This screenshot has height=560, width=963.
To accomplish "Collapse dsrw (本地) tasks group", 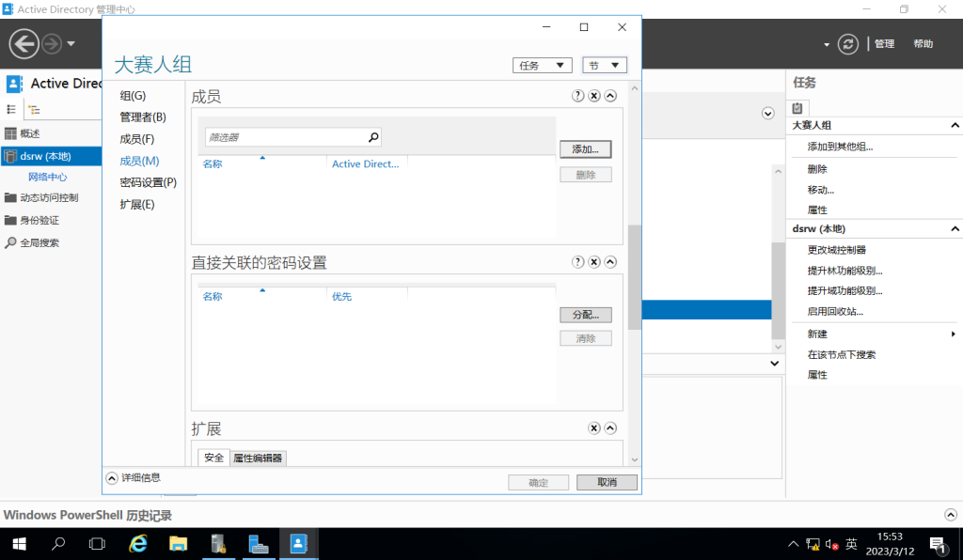I will tap(955, 228).
